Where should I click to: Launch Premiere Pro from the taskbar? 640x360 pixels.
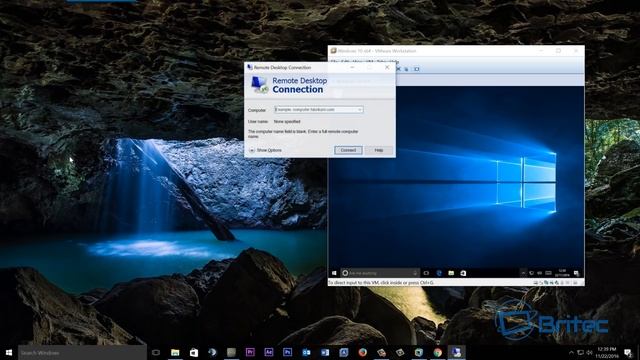click(250, 352)
